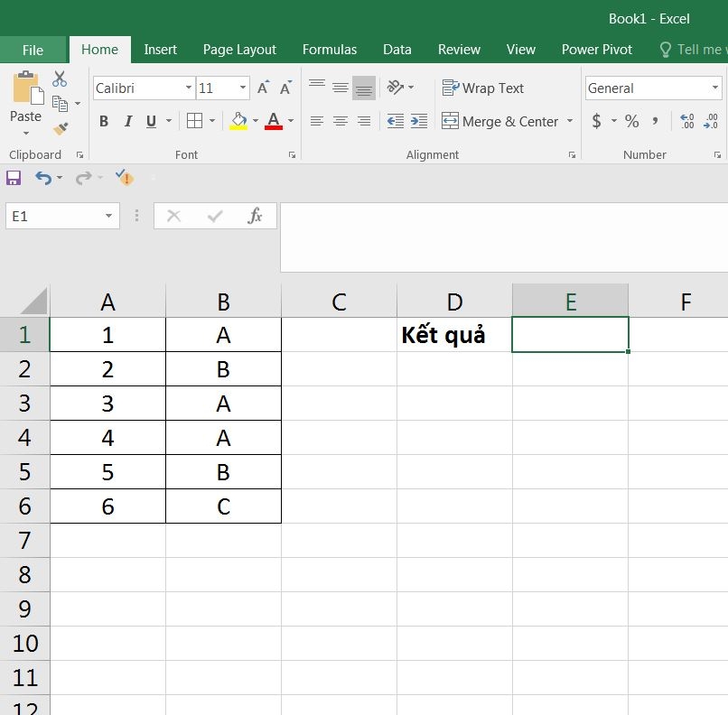Open font color dropdown arrow
This screenshot has width=728, height=715.
[x=291, y=121]
